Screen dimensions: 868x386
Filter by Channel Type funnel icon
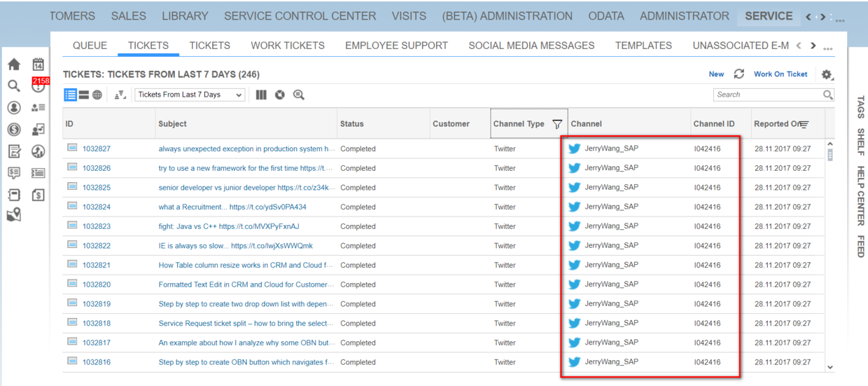point(557,124)
